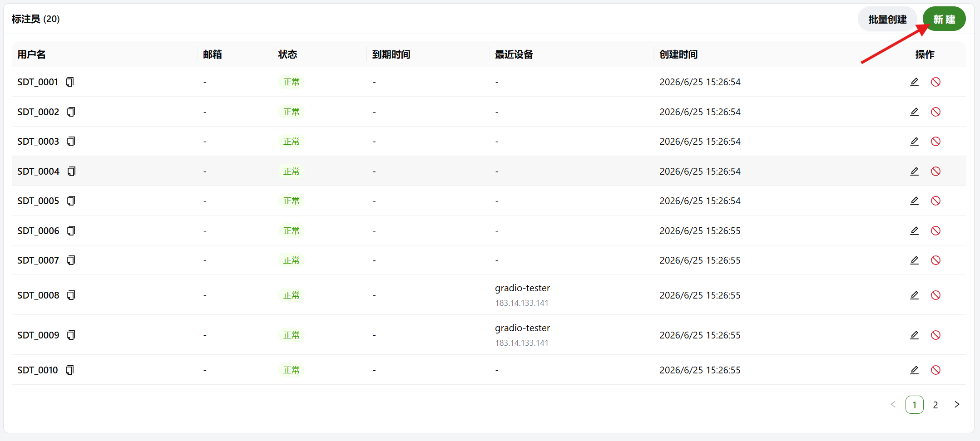Select page 1 in pagination
Viewport: 980px width, 441px height.
coord(914,405)
